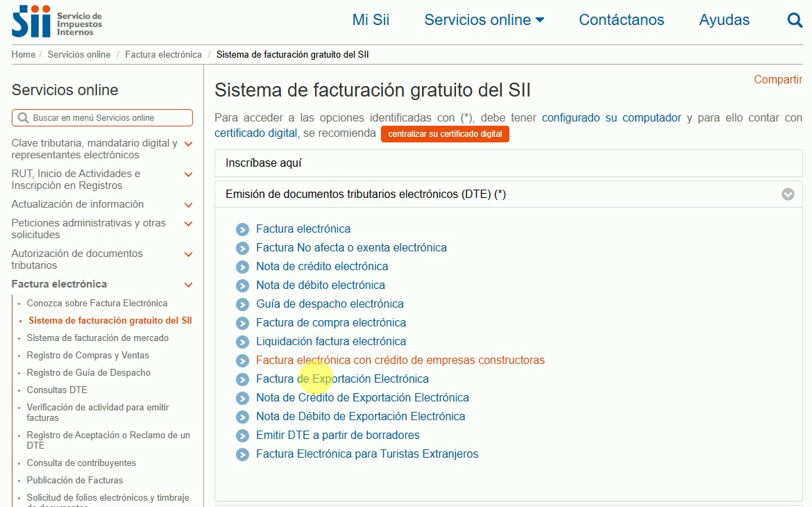The image size is (812, 507).
Task: Collapse the Emisión de documentos tributarios electrónicos section
Action: point(788,194)
